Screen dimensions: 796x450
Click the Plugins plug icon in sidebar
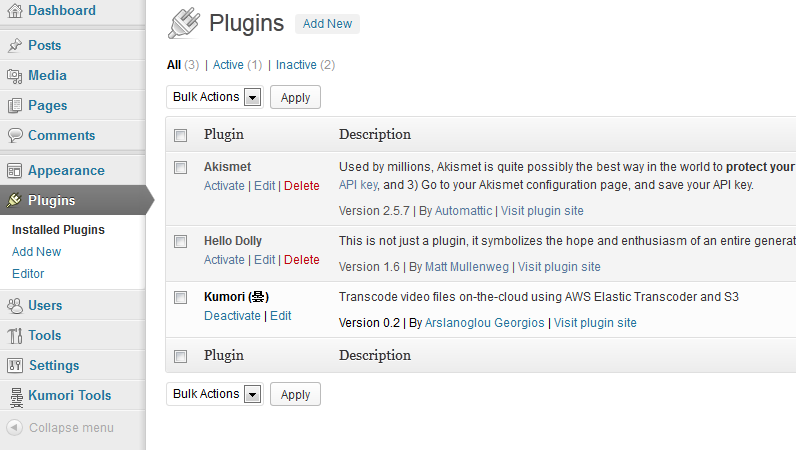(14, 200)
